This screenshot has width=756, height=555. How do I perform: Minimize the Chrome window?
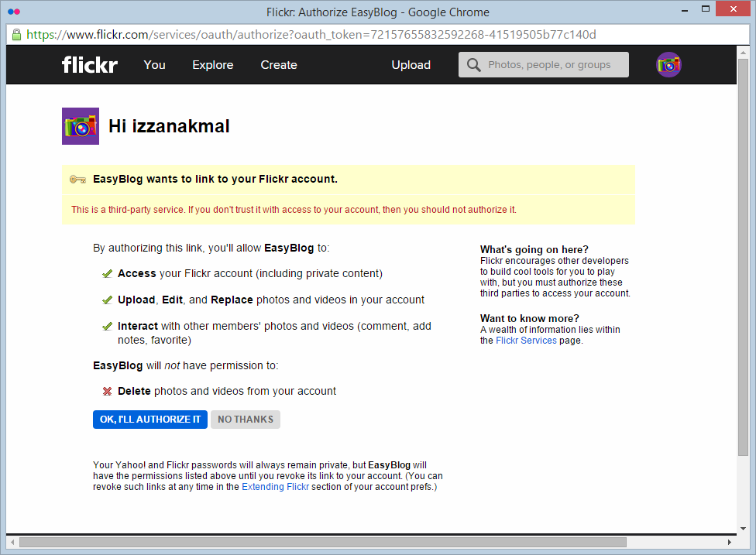(685, 9)
